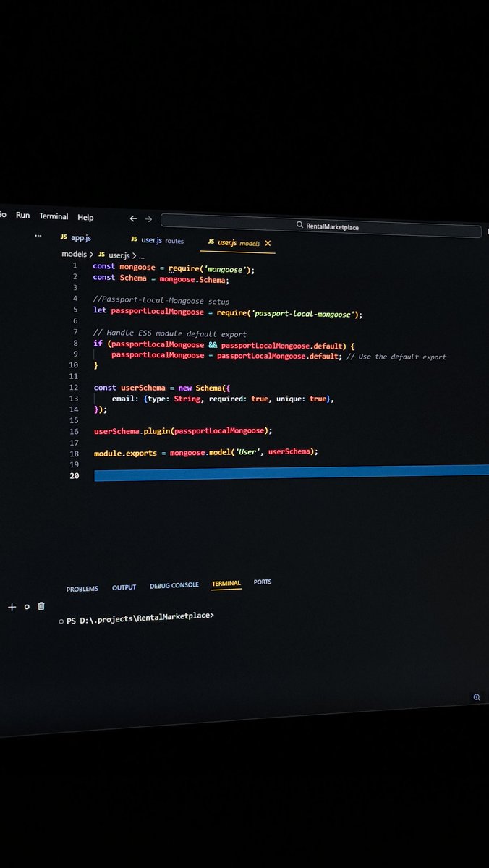Click line number 1 in the gutter
The image size is (489, 868).
75,265
